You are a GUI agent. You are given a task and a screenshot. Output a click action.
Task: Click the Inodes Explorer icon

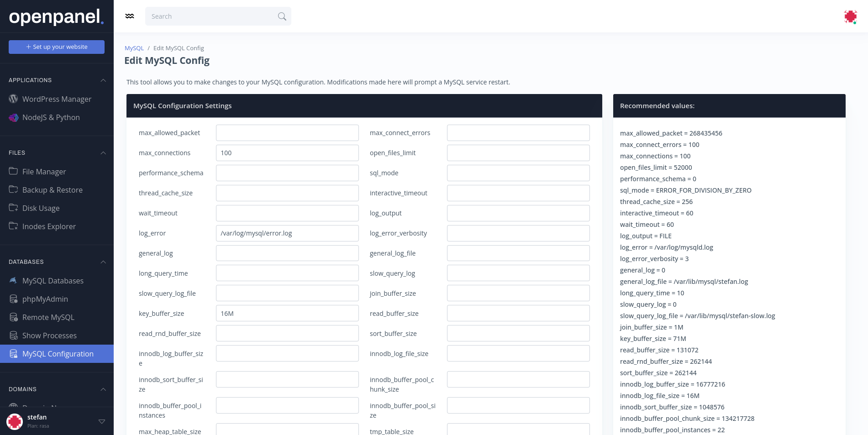pyautogui.click(x=13, y=226)
